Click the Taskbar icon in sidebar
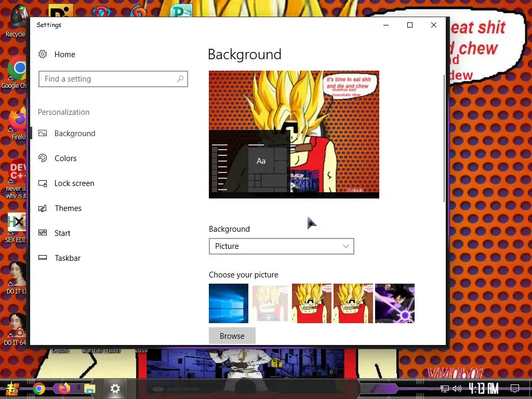The image size is (532, 399). click(x=43, y=258)
